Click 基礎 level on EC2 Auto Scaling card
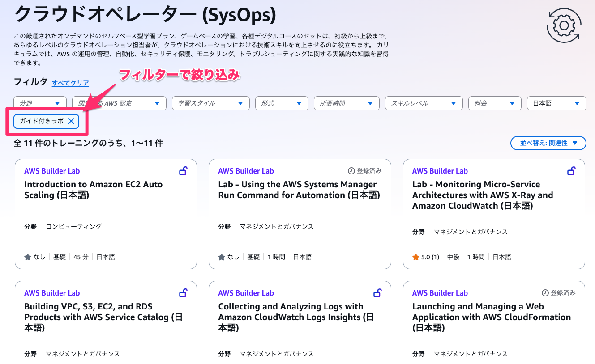Viewport: 595px width, 364px height. (60, 257)
